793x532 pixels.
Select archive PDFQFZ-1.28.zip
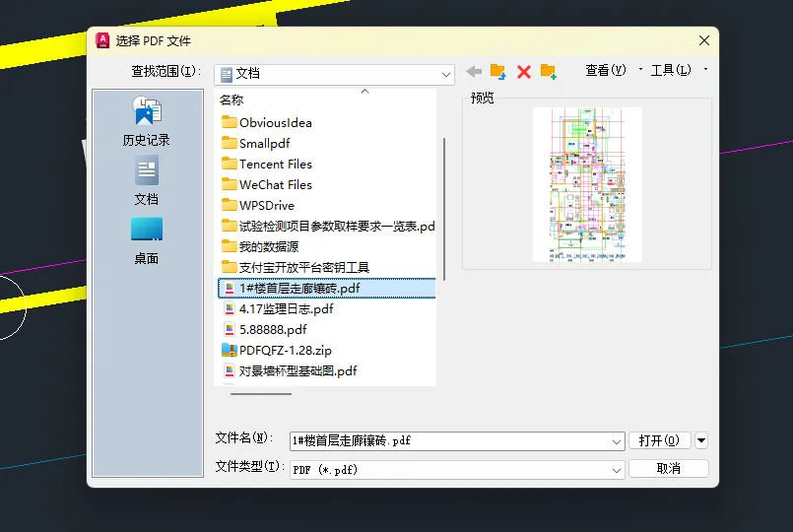coord(277,351)
